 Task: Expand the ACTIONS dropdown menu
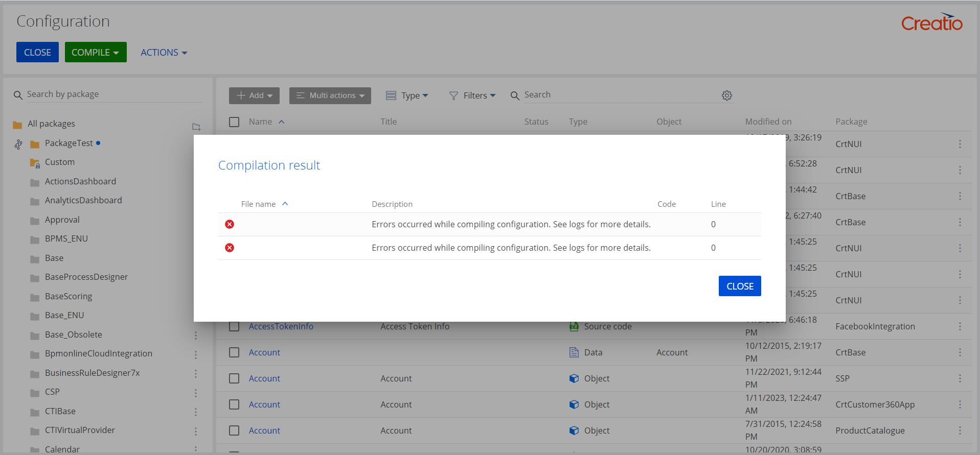pyautogui.click(x=164, y=53)
